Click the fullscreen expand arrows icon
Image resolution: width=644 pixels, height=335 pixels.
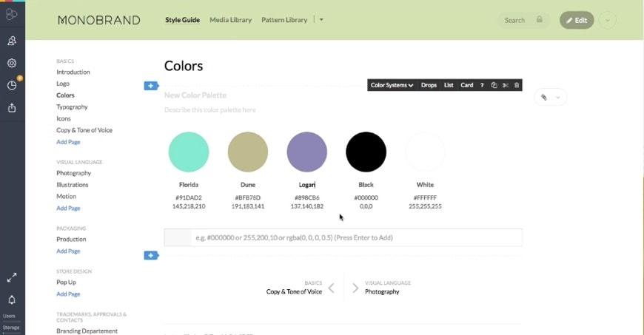pyautogui.click(x=12, y=277)
